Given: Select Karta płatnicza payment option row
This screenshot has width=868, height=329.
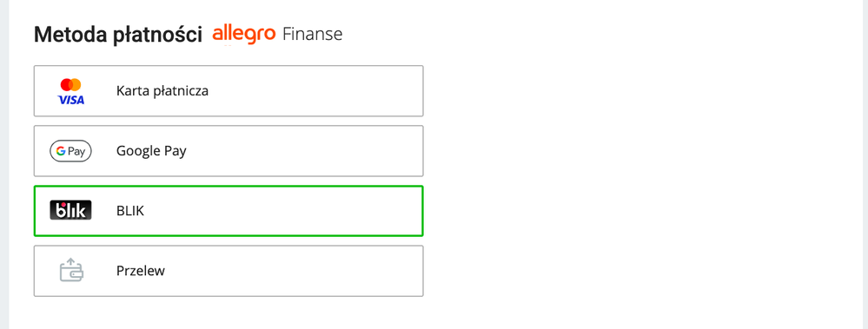Looking at the screenshot, I should tap(229, 91).
